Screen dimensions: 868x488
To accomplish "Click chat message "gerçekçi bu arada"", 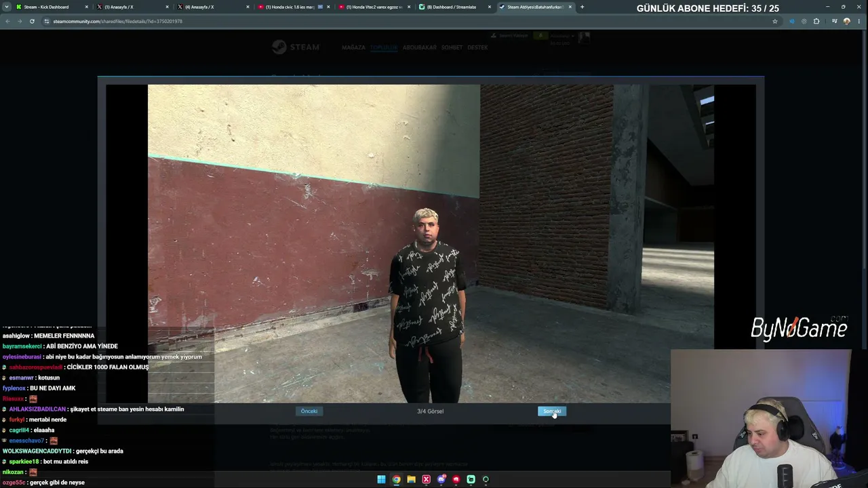I will pyautogui.click(x=100, y=451).
